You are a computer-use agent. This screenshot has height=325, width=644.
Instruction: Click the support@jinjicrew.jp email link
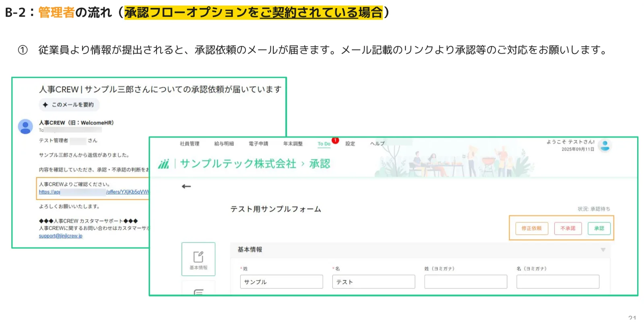tap(61, 236)
